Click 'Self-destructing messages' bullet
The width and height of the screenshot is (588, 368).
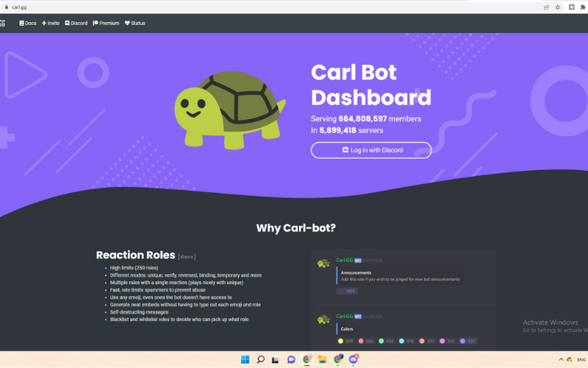pos(139,312)
